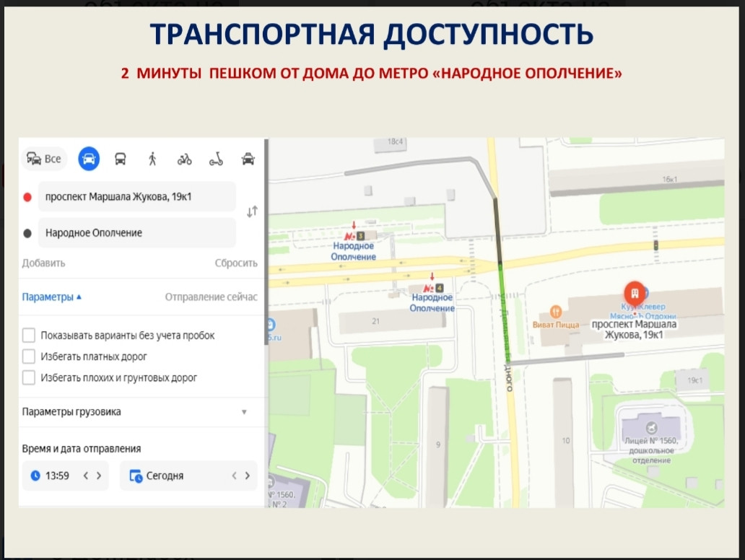Click the 'КуулКлевер' place label on map

pos(643,307)
